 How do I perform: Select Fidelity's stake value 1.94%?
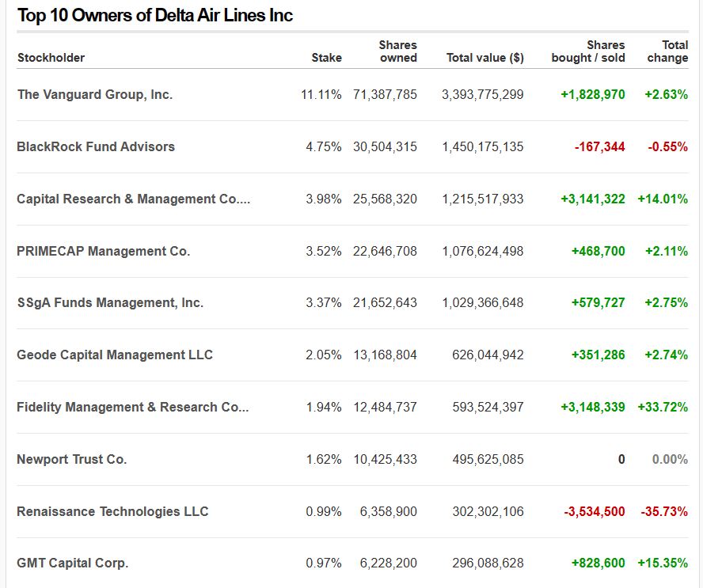coord(324,407)
